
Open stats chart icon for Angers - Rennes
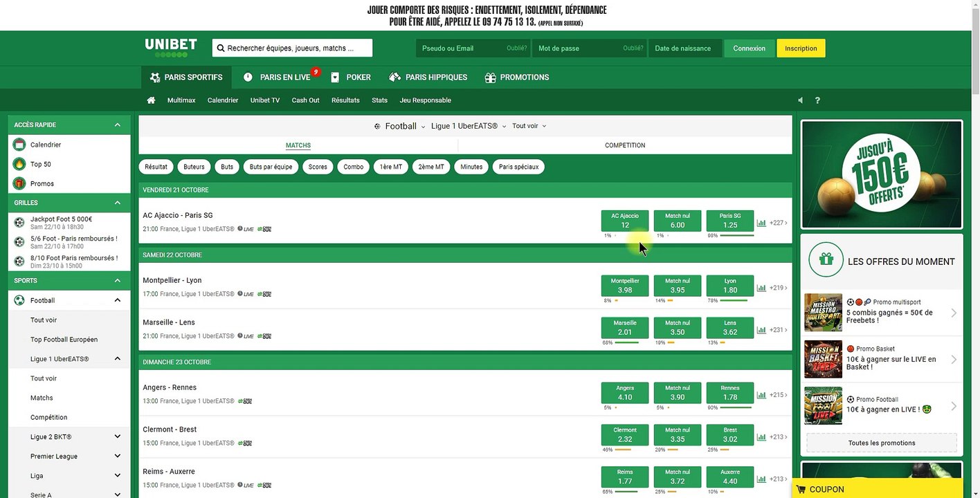[761, 395]
